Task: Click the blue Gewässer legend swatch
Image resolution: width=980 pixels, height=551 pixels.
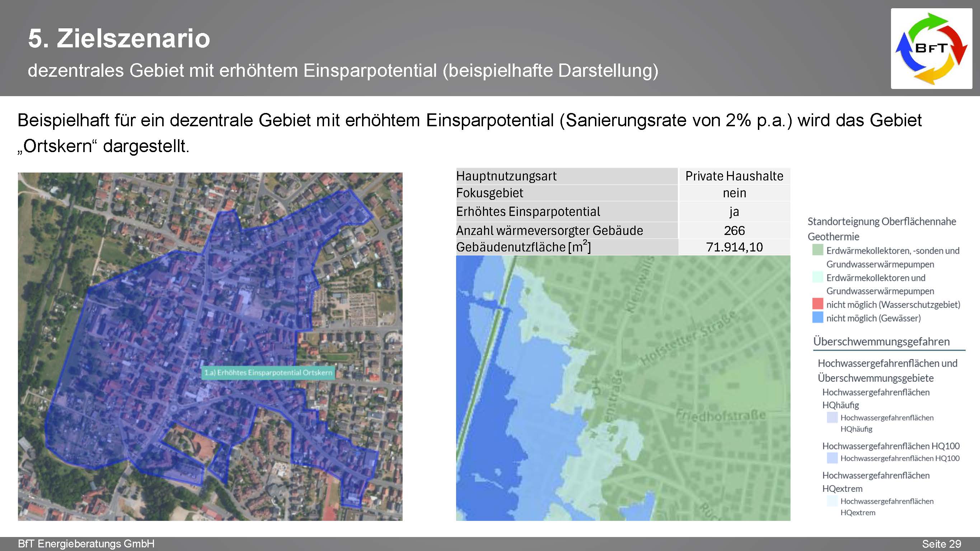Action: point(817,317)
